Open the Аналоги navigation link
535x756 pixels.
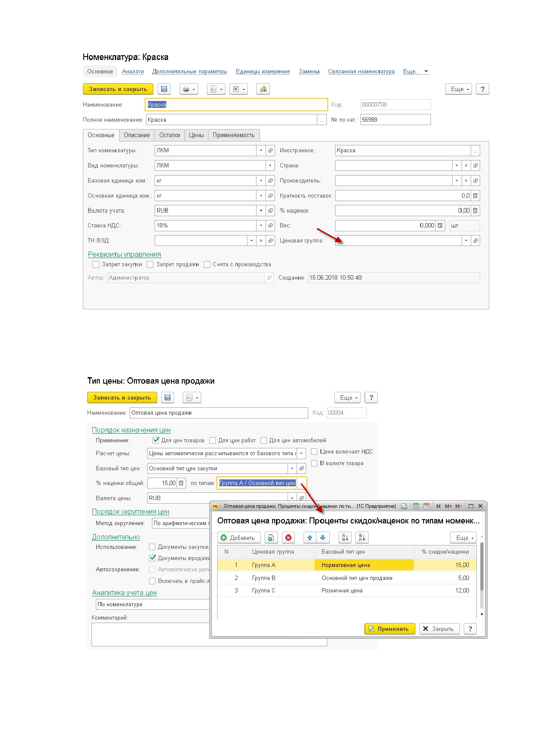133,72
